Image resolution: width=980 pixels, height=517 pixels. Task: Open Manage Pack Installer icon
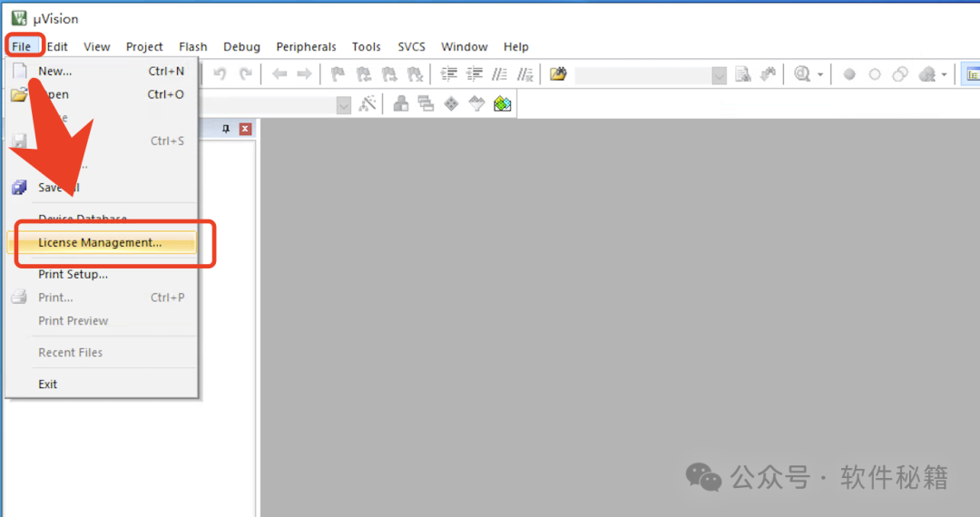pyautogui.click(x=502, y=104)
